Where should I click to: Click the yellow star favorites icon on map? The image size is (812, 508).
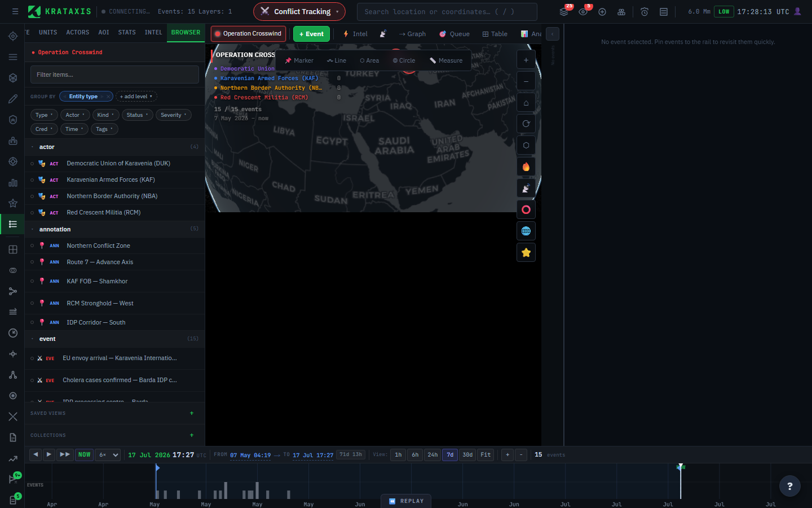[x=526, y=253]
